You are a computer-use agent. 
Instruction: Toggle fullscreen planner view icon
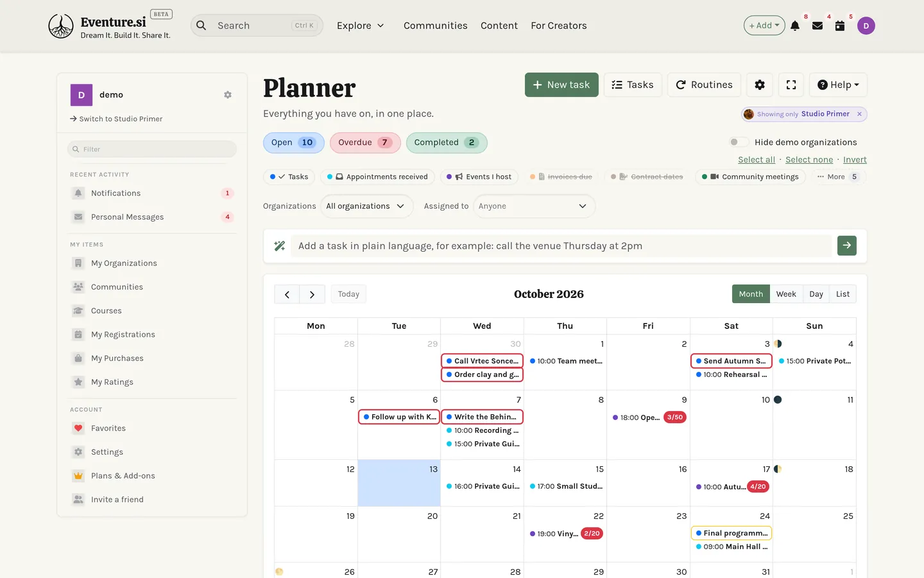coord(791,85)
